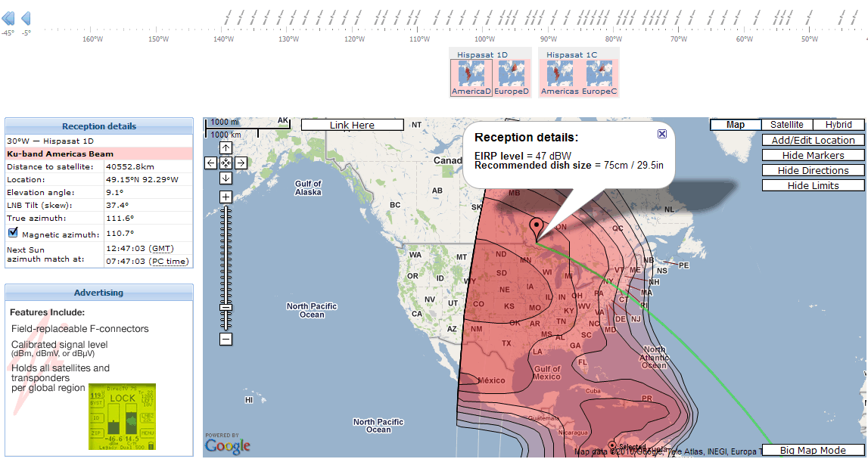This screenshot has height=459, width=868.
Task: Zoom out with the minus button
Action: click(x=226, y=339)
